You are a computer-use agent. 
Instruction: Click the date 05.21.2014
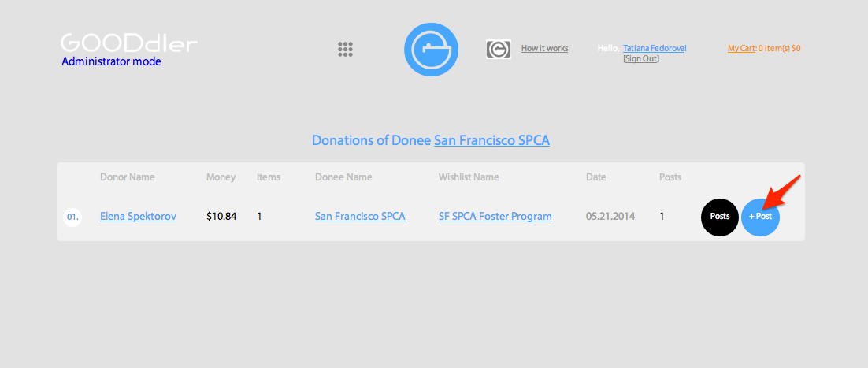(610, 217)
